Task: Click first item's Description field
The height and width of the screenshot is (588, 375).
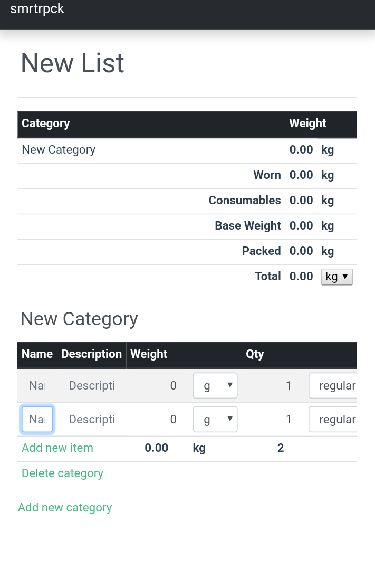Action: (x=92, y=385)
